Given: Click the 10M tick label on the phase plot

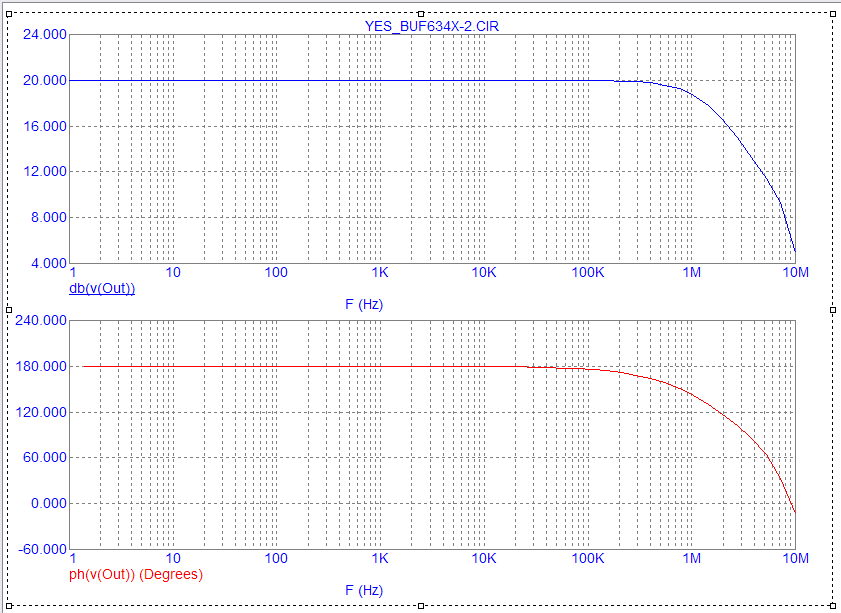Looking at the screenshot, I should pyautogui.click(x=795, y=558).
